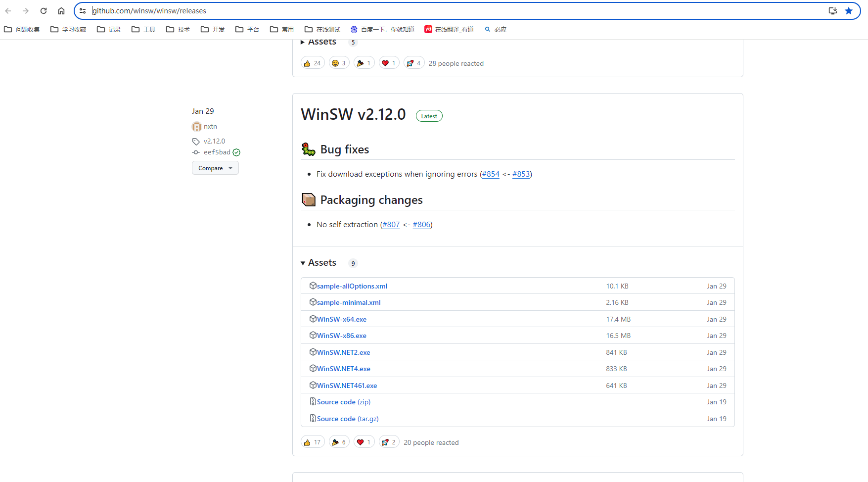This screenshot has width=868, height=482.
Task: Click the package icon beside WinSW.NET461.exe
Action: [x=313, y=385]
